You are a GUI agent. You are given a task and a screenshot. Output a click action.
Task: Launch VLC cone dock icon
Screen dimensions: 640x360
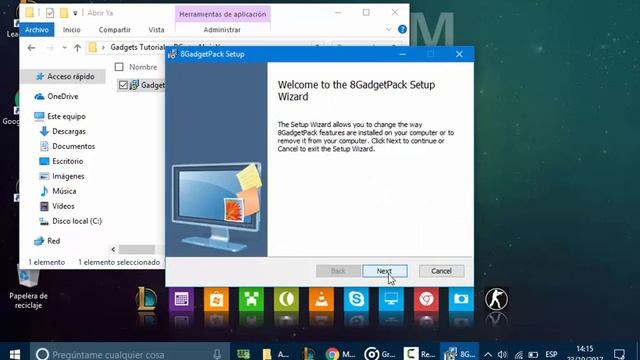click(321, 299)
